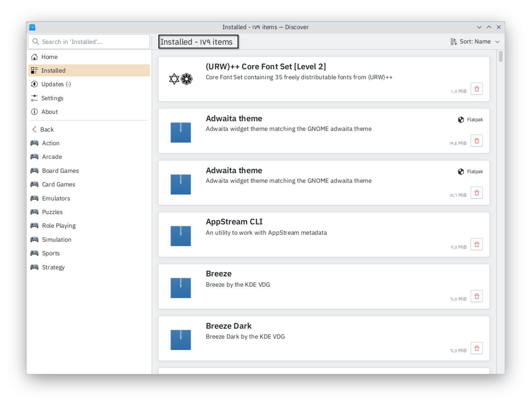Screen dimensions: 532x406
Task: Click the Sports gamepad icon
Action: click(35, 253)
